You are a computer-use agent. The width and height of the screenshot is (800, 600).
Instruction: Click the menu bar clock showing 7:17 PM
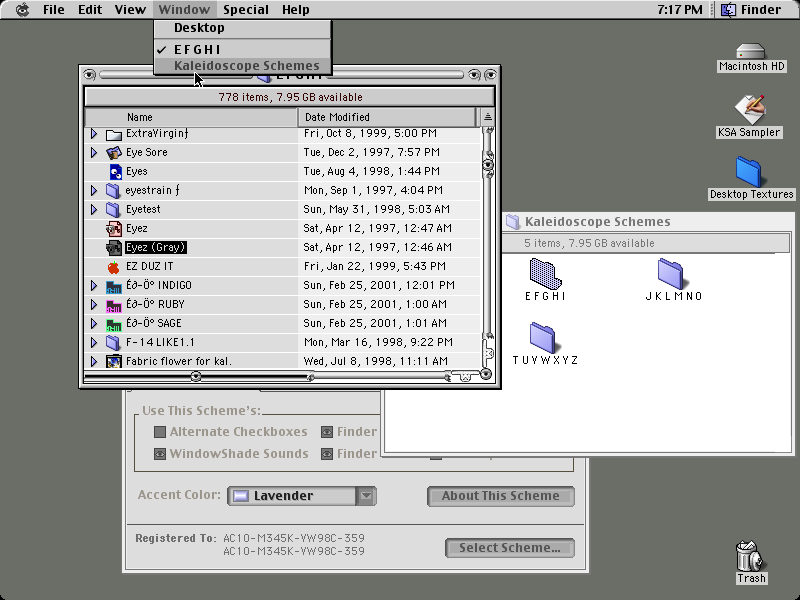(679, 9)
